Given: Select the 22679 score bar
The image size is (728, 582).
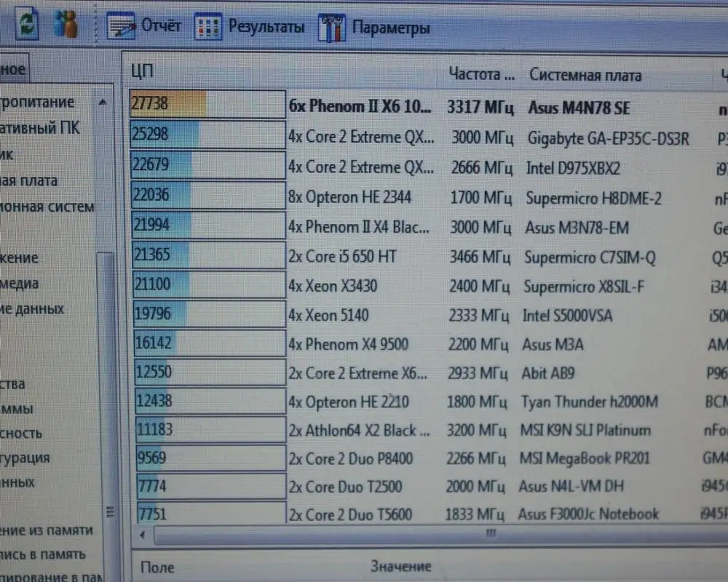Looking at the screenshot, I should pos(208,164).
